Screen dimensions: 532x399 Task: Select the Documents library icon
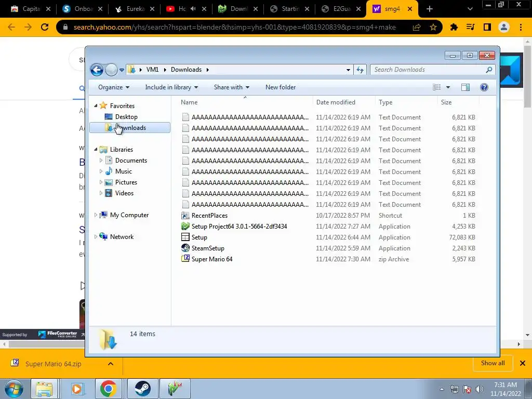pyautogui.click(x=109, y=160)
